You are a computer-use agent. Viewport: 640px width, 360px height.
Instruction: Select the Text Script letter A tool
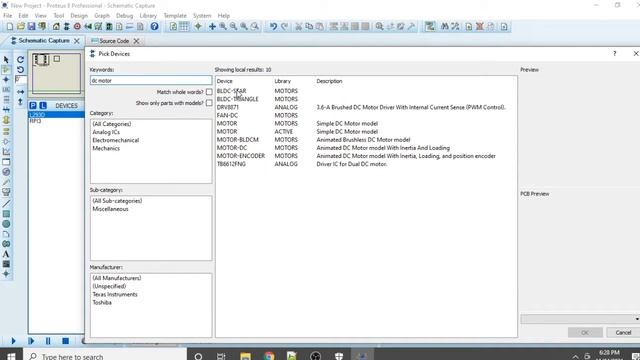pyautogui.click(x=6, y=254)
